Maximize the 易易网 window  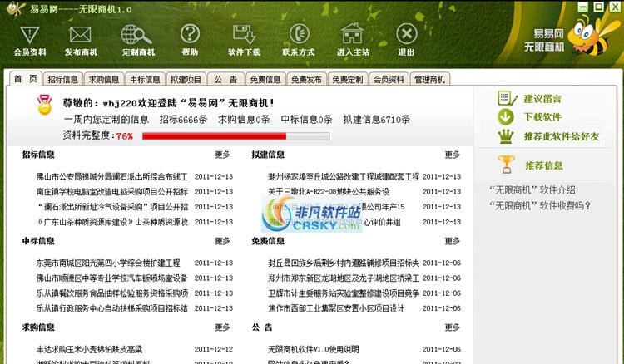click(599, 7)
